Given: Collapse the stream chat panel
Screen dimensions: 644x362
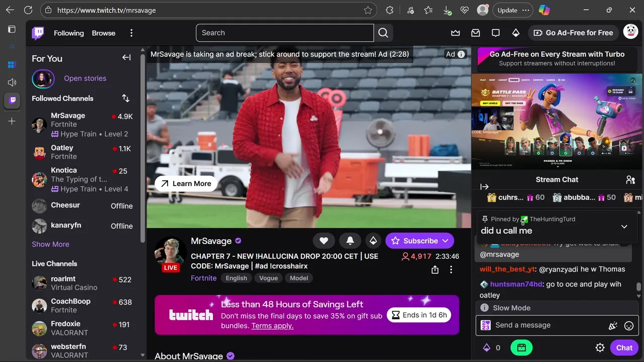Looking at the screenshot, I should pos(485,187).
